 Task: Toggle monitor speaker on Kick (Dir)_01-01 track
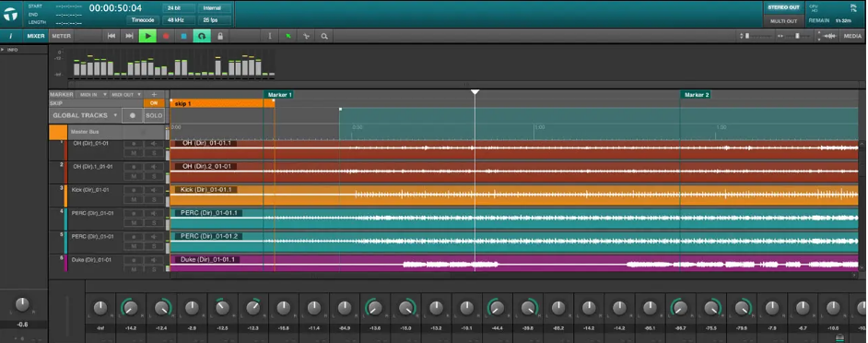[x=153, y=190]
